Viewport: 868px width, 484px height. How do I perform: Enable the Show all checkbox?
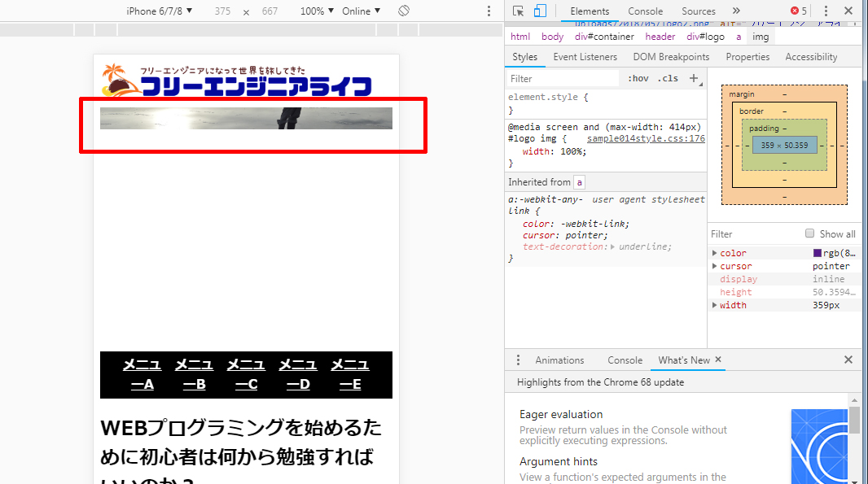pos(809,233)
